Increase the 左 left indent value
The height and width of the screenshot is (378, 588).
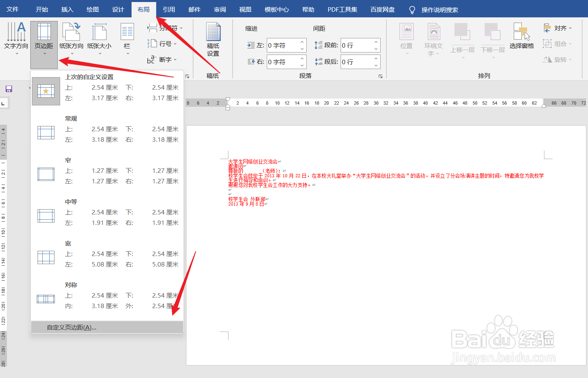[302, 42]
